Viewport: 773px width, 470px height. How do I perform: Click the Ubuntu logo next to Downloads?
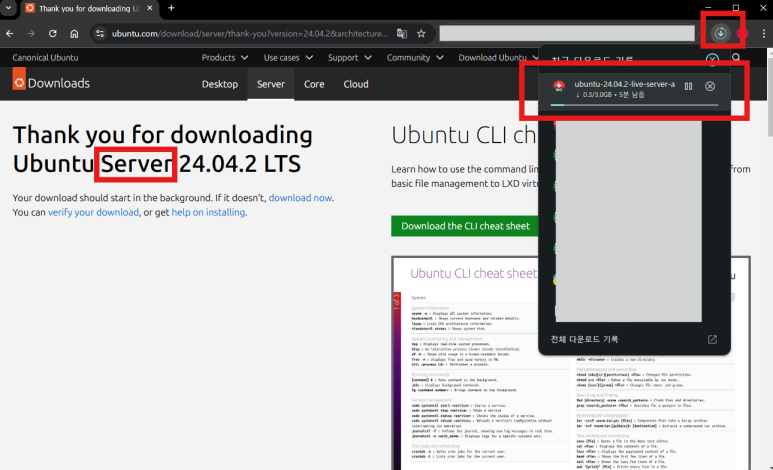[x=19, y=79]
